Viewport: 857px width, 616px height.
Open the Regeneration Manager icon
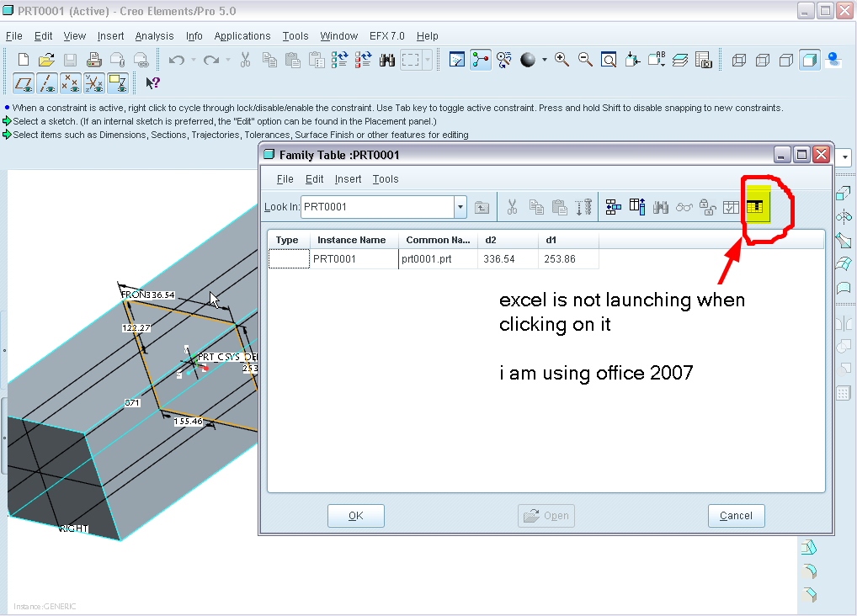(363, 60)
